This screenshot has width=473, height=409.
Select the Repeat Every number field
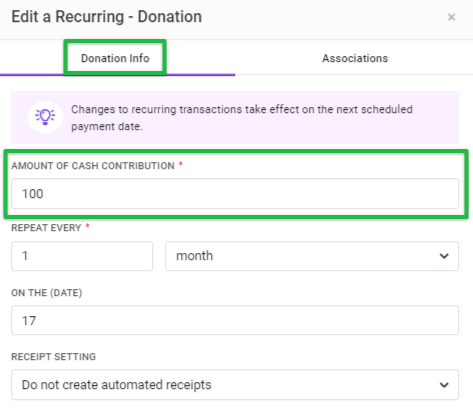tap(82, 256)
